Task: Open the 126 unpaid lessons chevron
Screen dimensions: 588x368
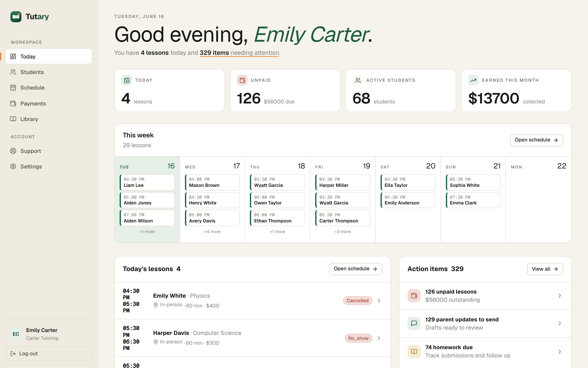Action: pyautogui.click(x=560, y=296)
